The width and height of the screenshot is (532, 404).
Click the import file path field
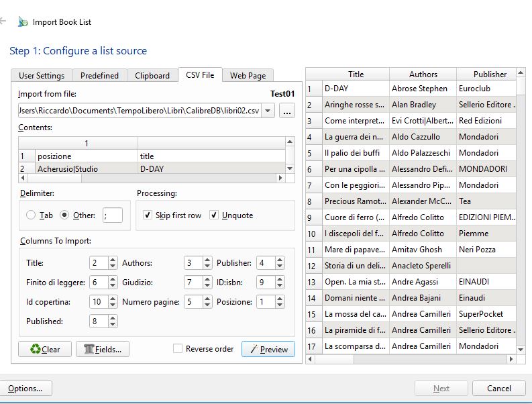(140, 111)
